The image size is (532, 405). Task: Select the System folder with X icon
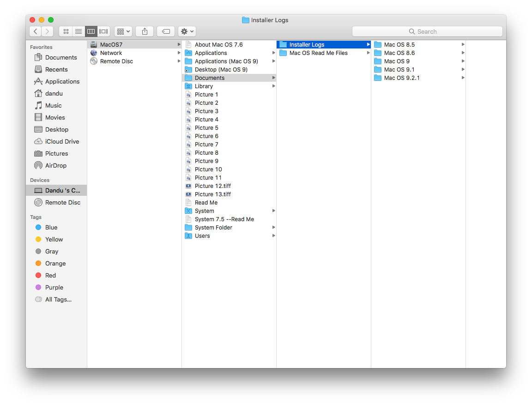coord(229,211)
